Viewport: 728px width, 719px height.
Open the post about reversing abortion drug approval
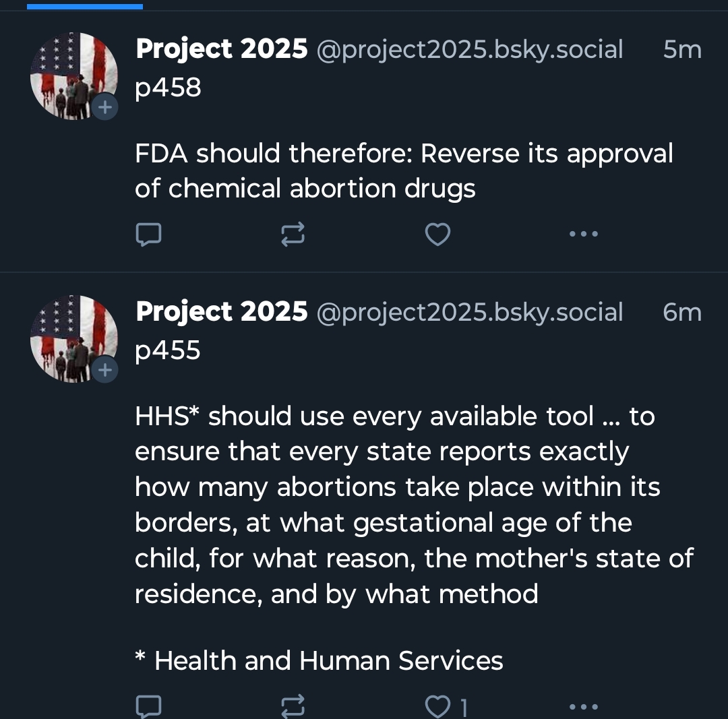click(403, 171)
